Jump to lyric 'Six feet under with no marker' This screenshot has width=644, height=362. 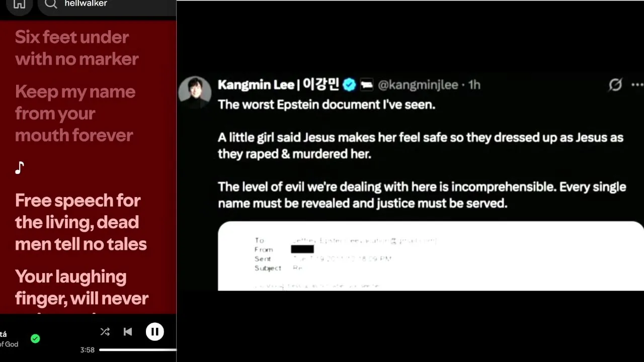[76, 48]
